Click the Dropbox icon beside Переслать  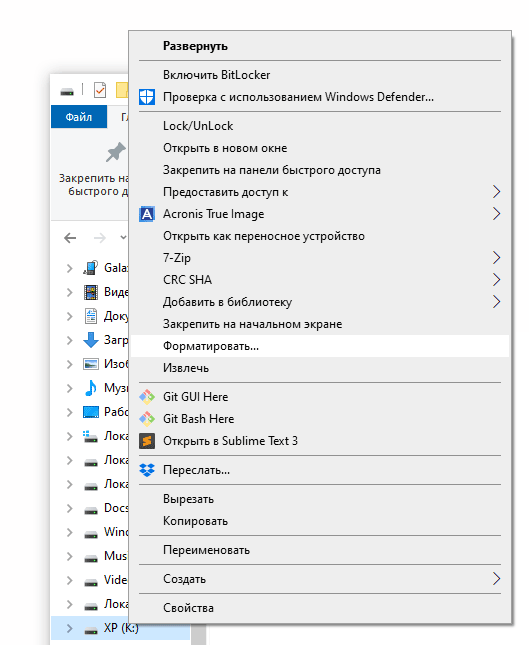tap(147, 470)
